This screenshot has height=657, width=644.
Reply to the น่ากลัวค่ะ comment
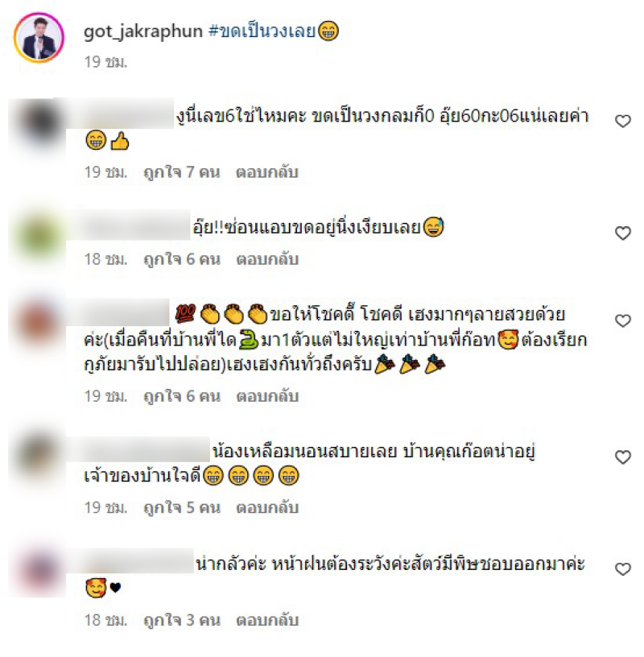tap(267, 620)
